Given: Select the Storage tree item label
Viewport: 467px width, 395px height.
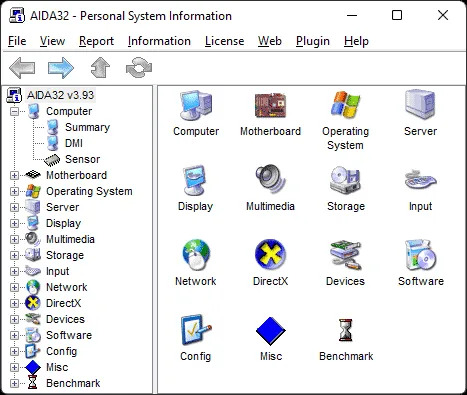Looking at the screenshot, I should 65,255.
